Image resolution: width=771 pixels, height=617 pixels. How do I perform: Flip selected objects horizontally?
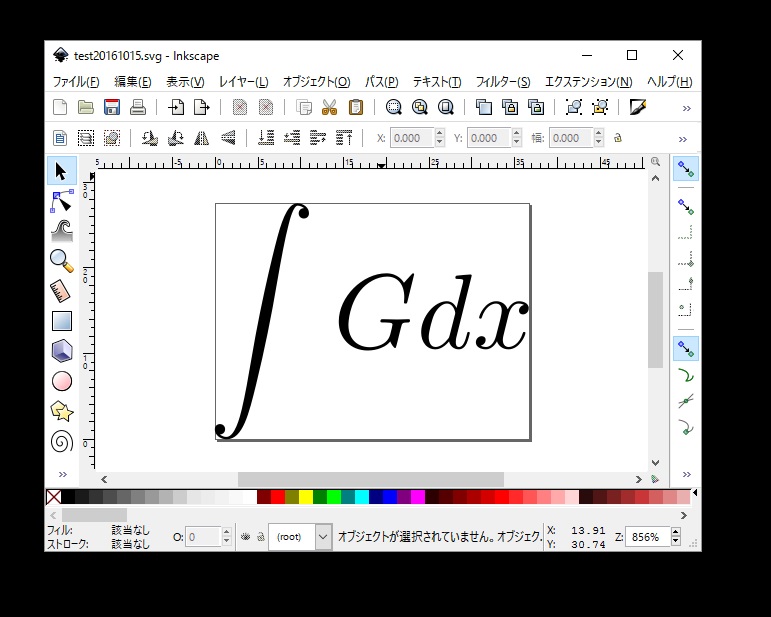tap(202, 138)
